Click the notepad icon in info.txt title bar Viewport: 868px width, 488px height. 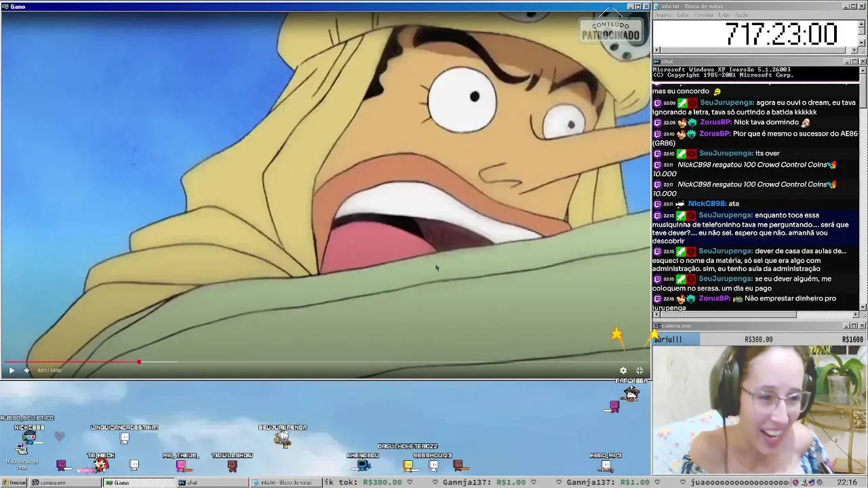tap(657, 6)
